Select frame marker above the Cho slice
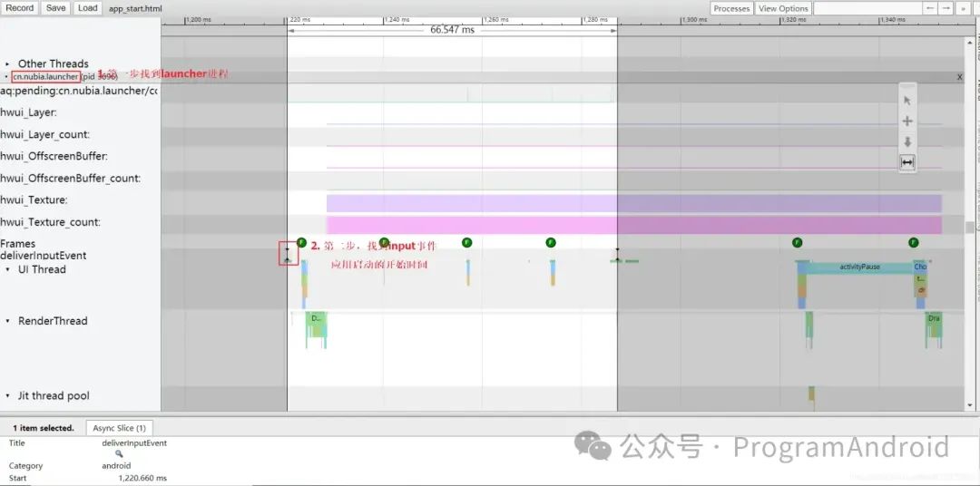The image size is (980, 486). point(914,242)
